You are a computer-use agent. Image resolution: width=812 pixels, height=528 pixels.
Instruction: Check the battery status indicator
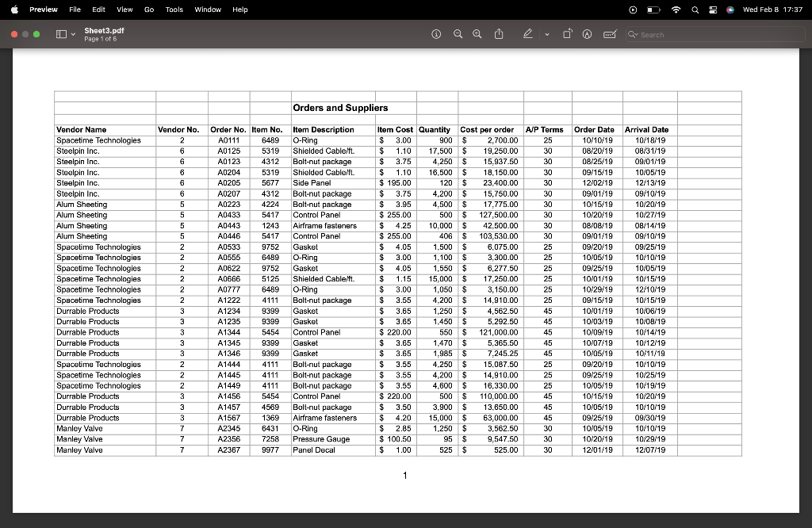[653, 10]
